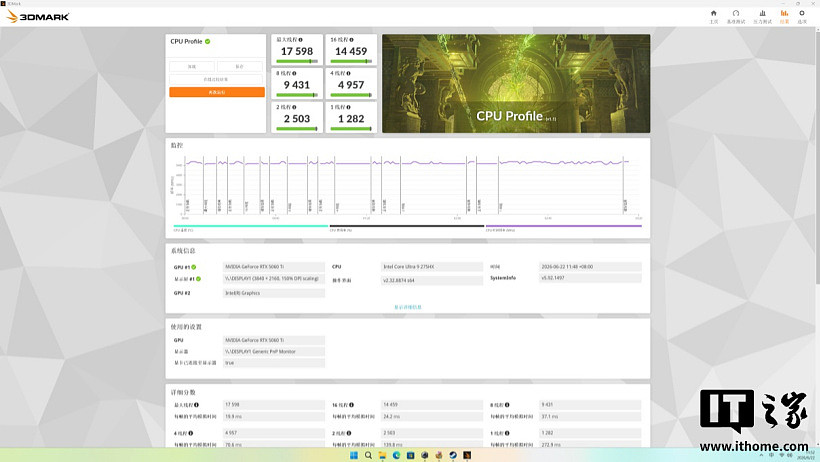Click the Max threads score 17 598
Viewport: 820px width, 462px height.
pyautogui.click(x=297, y=51)
